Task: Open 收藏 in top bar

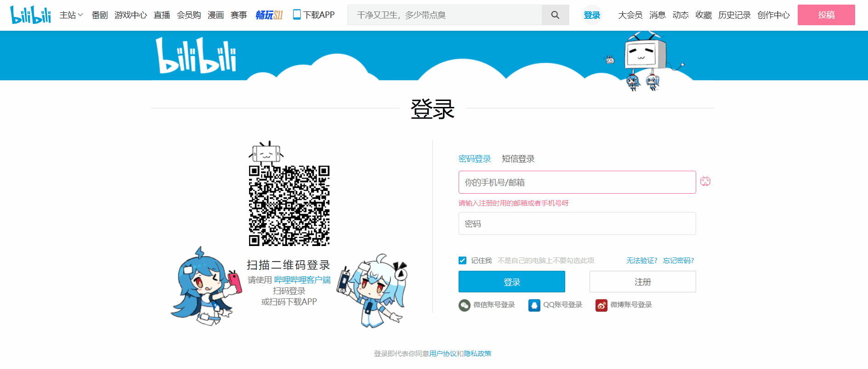Action: click(703, 15)
